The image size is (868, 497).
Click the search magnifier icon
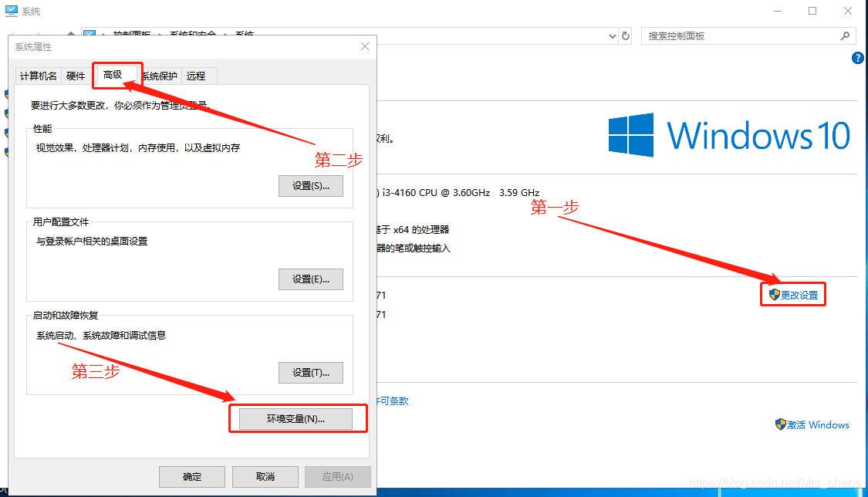tap(845, 36)
